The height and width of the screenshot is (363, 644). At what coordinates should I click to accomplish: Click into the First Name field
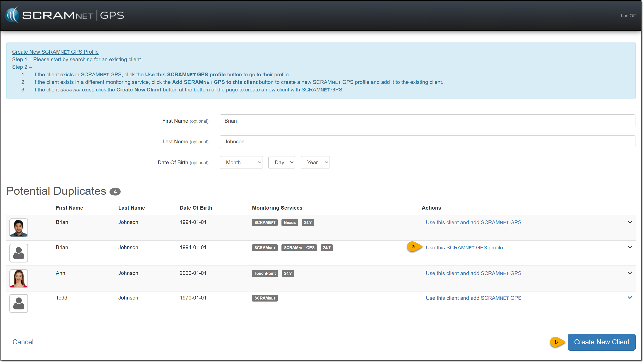click(427, 121)
